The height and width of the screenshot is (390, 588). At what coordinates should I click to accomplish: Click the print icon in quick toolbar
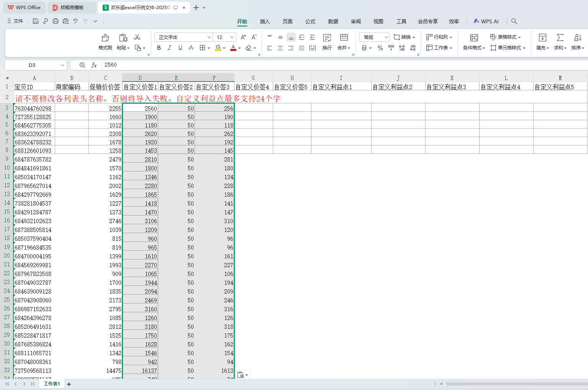pos(56,21)
